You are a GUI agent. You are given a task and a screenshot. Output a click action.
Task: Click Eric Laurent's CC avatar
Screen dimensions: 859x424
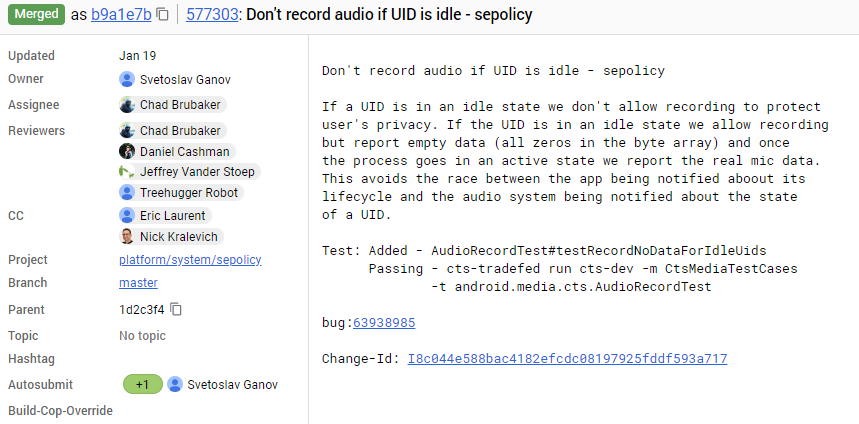click(127, 216)
